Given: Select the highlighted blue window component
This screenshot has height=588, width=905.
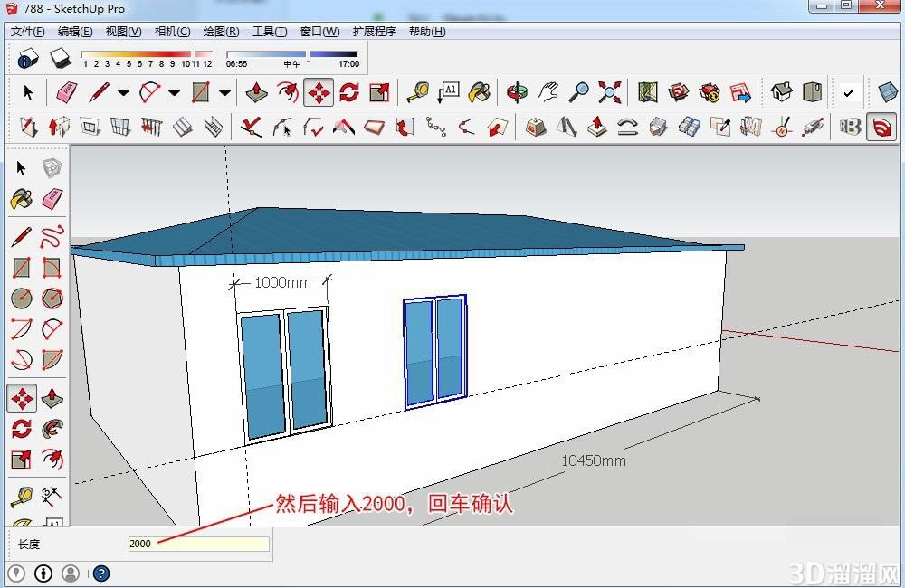Looking at the screenshot, I should [435, 351].
